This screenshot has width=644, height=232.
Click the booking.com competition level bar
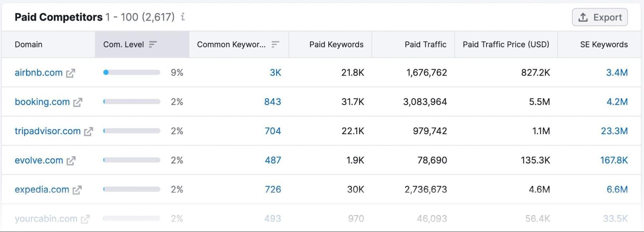[132, 102]
